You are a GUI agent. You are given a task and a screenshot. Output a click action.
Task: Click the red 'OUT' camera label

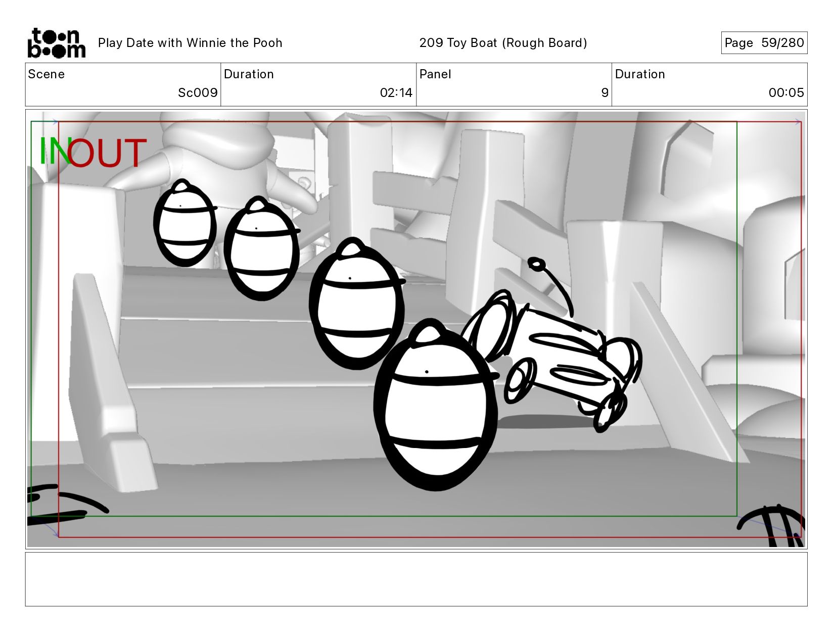tap(106, 153)
